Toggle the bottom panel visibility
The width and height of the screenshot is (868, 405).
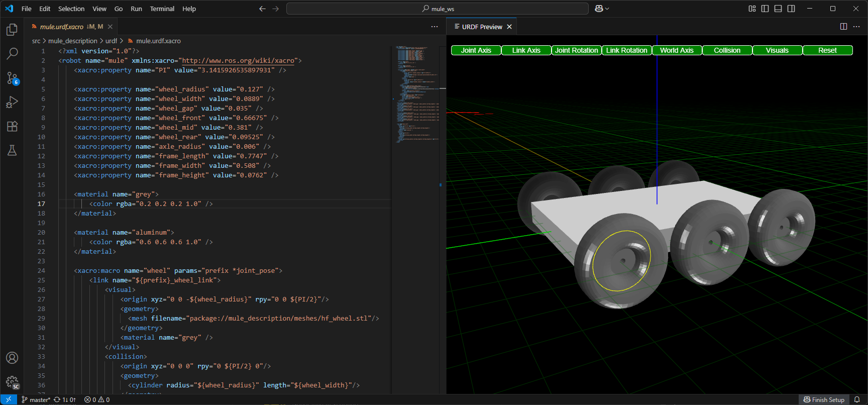click(778, 9)
